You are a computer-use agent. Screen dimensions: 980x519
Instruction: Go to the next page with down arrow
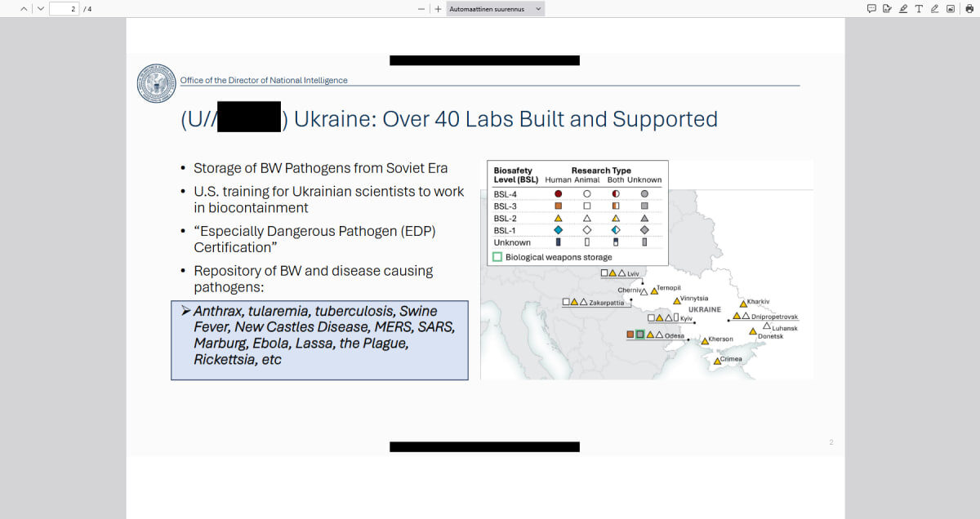[40, 8]
